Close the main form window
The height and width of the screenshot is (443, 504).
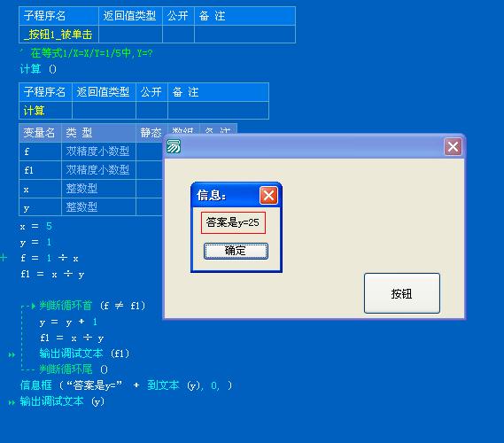(x=453, y=146)
